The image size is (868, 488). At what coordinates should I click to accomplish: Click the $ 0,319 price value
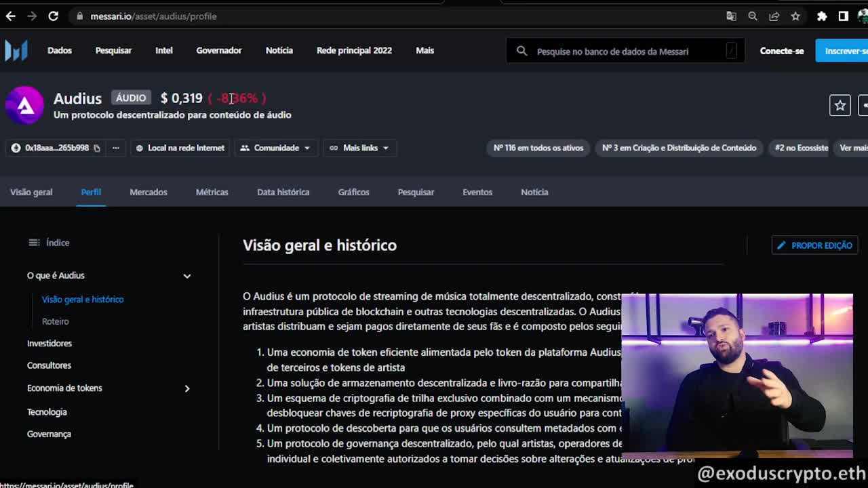(x=181, y=98)
